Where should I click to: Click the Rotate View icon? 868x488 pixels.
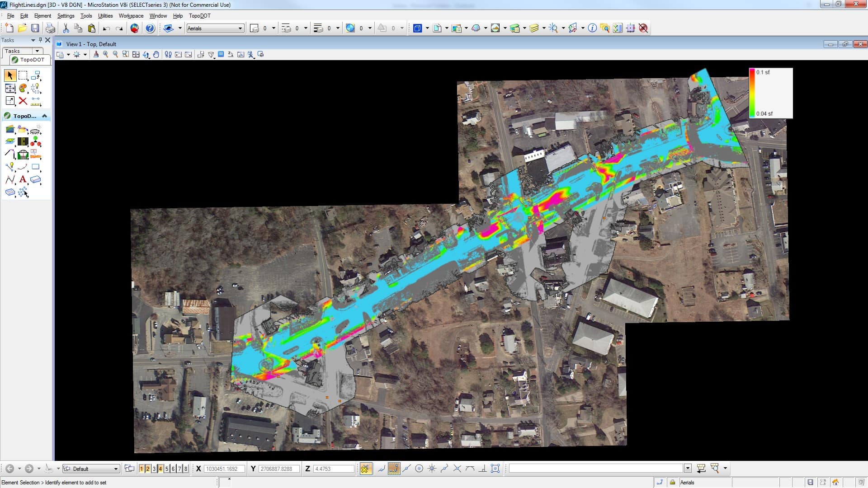click(x=146, y=55)
